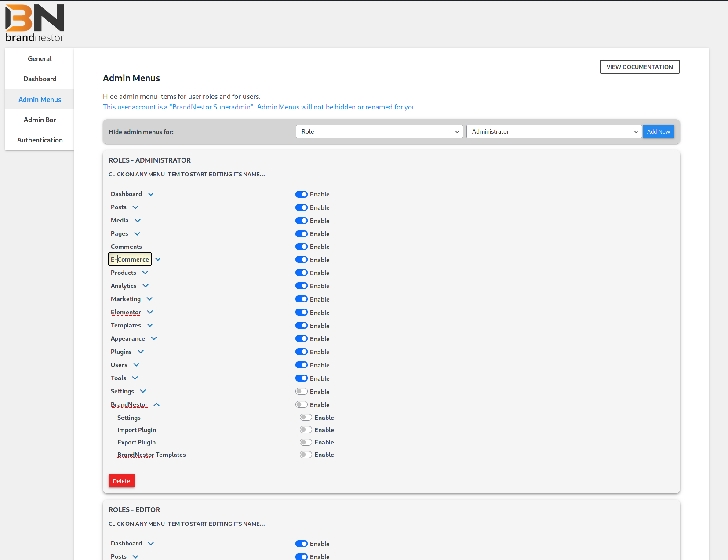The width and height of the screenshot is (728, 560).
Task: Collapse the BrandNestor submenu chevron
Action: click(157, 404)
